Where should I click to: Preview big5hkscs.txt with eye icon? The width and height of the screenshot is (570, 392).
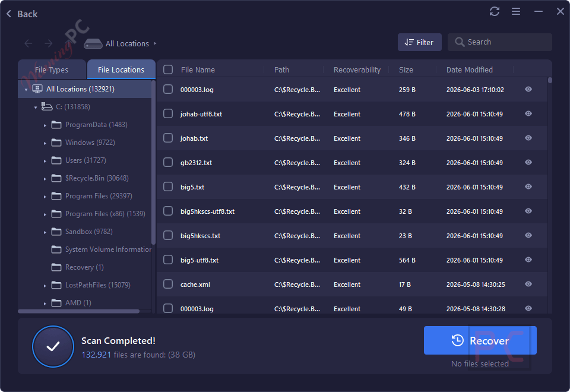tap(528, 235)
